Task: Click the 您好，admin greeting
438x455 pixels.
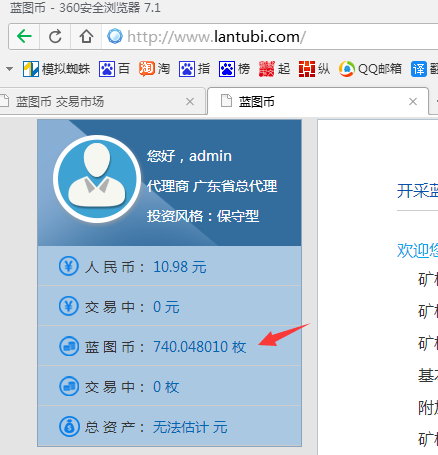Action: click(189, 156)
